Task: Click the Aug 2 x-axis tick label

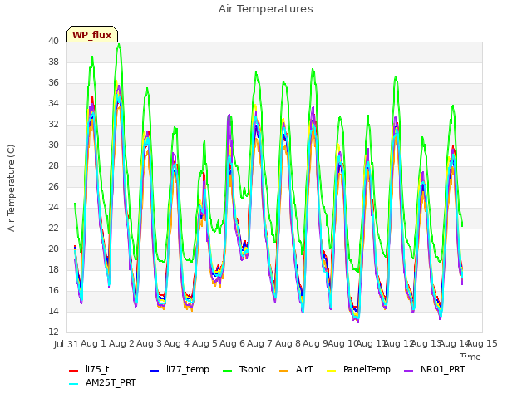Action: 122,343
